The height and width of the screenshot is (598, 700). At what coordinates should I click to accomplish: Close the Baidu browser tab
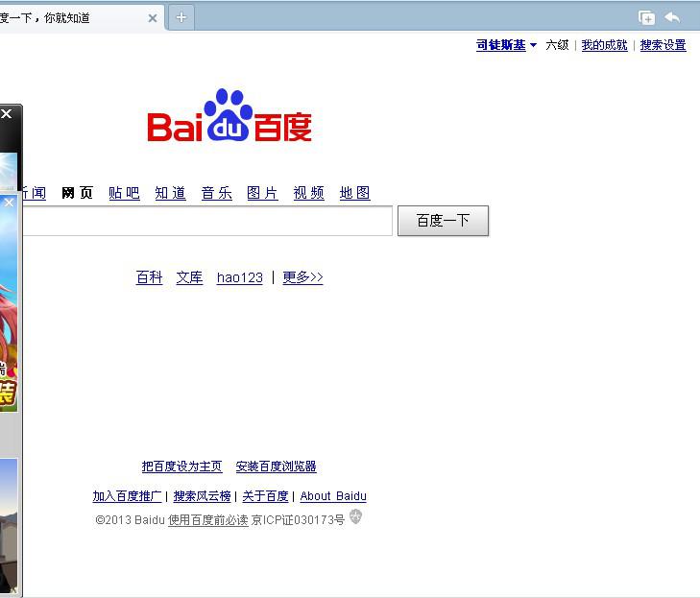(x=153, y=18)
